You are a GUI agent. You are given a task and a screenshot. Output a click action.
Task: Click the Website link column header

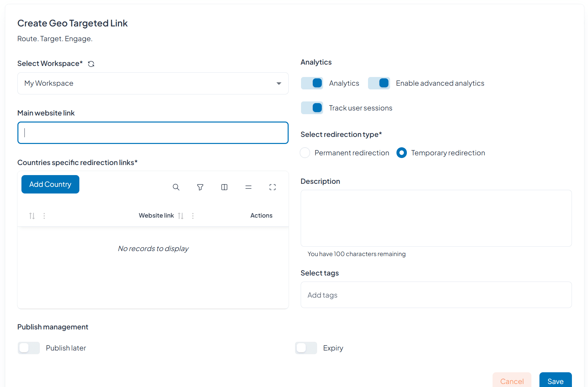pos(156,216)
